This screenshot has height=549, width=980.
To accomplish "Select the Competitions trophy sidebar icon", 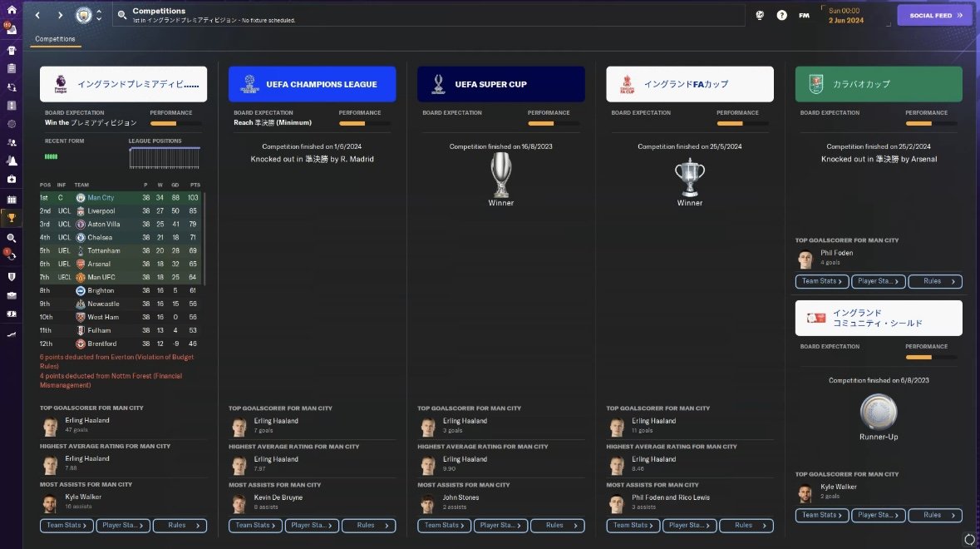I will (12, 218).
